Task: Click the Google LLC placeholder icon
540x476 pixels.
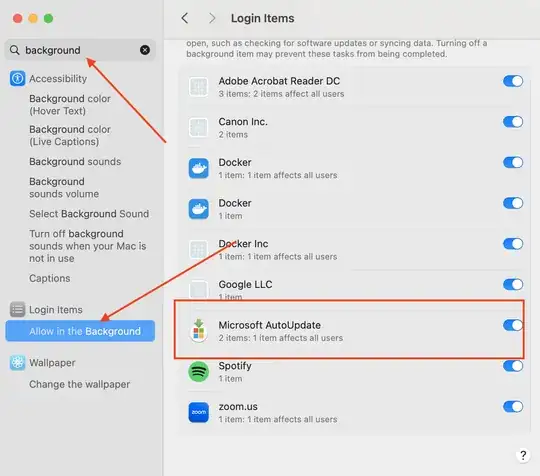Action: tap(198, 289)
